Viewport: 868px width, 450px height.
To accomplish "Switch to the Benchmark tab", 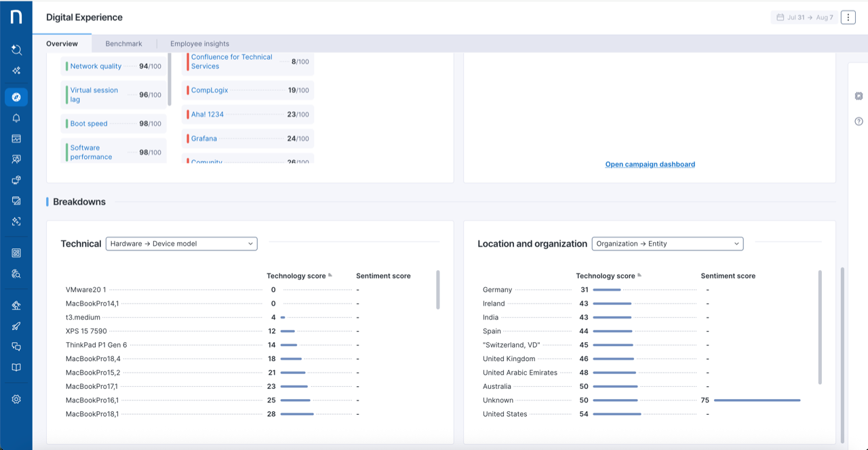I will [123, 43].
